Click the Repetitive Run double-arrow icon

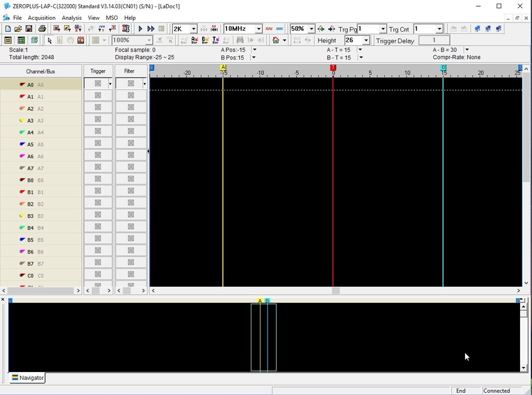pyautogui.click(x=151, y=29)
